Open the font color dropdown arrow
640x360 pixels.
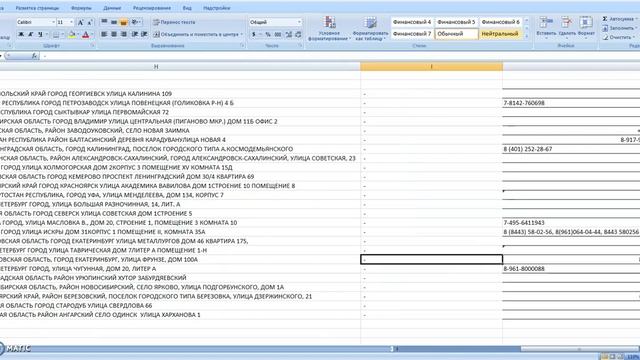pyautogui.click(x=92, y=35)
